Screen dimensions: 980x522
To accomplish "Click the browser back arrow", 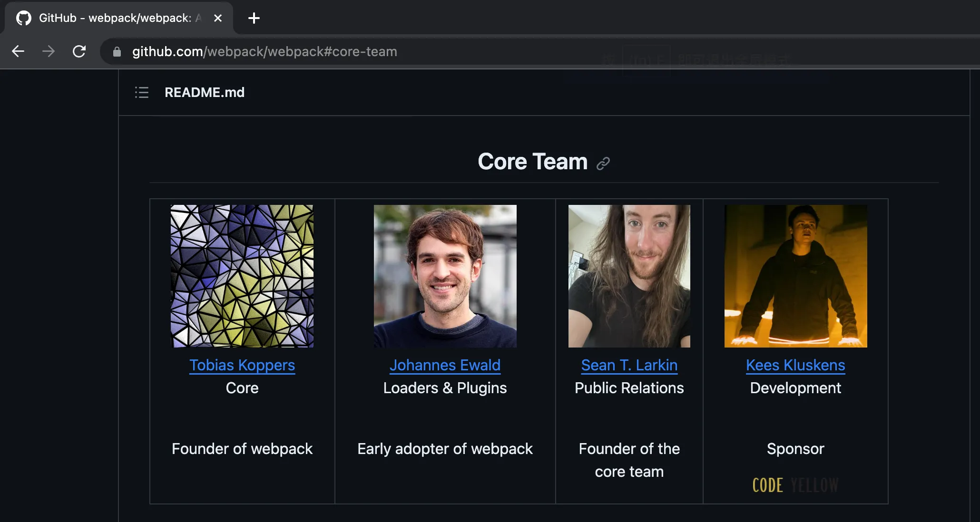I will pos(18,51).
